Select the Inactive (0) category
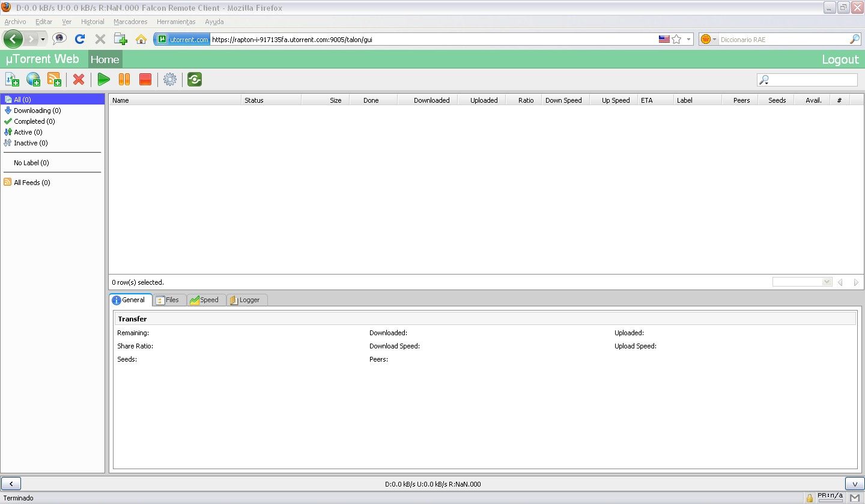The width and height of the screenshot is (865, 504). pyautogui.click(x=53, y=143)
